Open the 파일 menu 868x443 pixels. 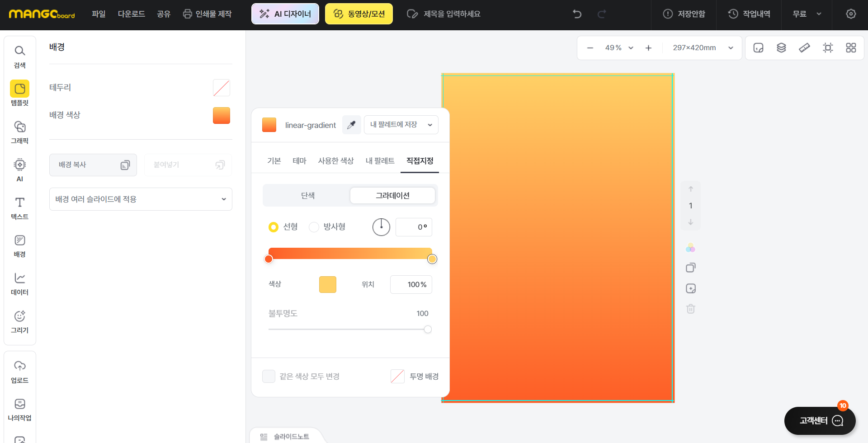(99, 14)
